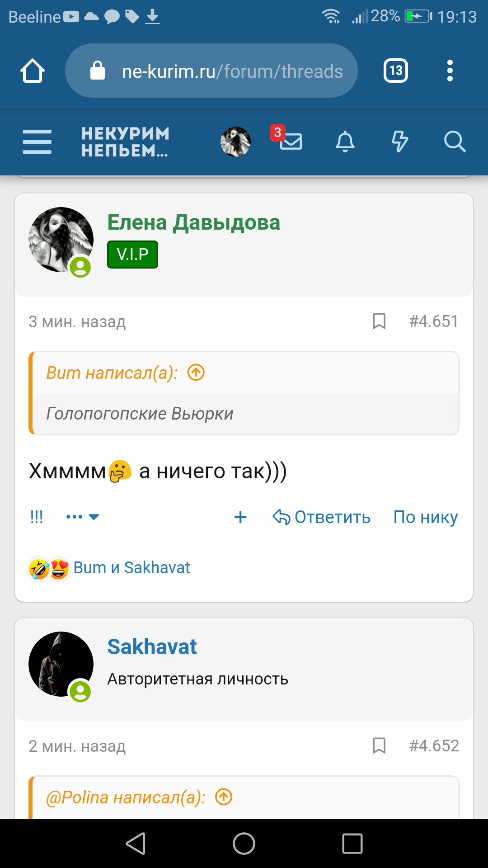Open the user account avatar menu in header
488x868 pixels.
click(x=235, y=142)
